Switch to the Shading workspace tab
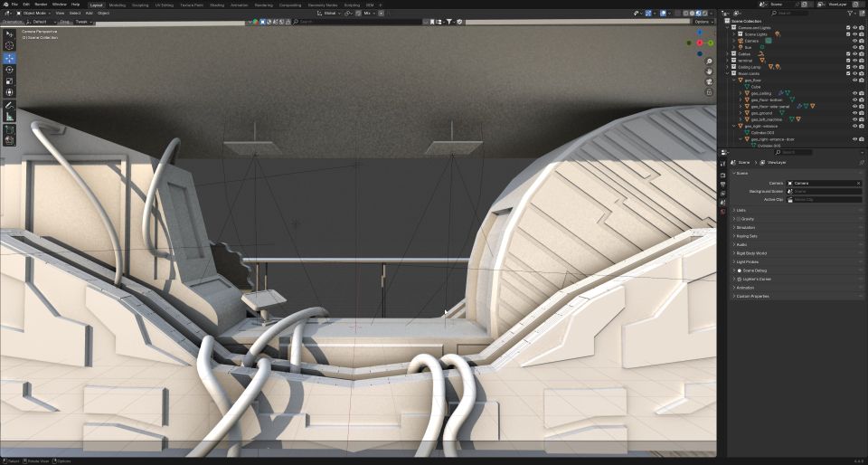The width and height of the screenshot is (868, 465). (x=217, y=5)
